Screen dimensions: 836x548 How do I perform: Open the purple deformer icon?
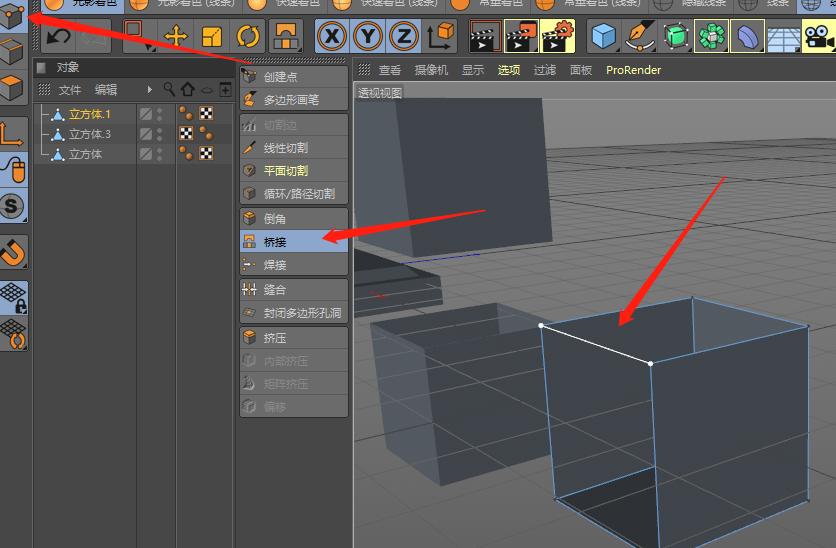point(747,36)
